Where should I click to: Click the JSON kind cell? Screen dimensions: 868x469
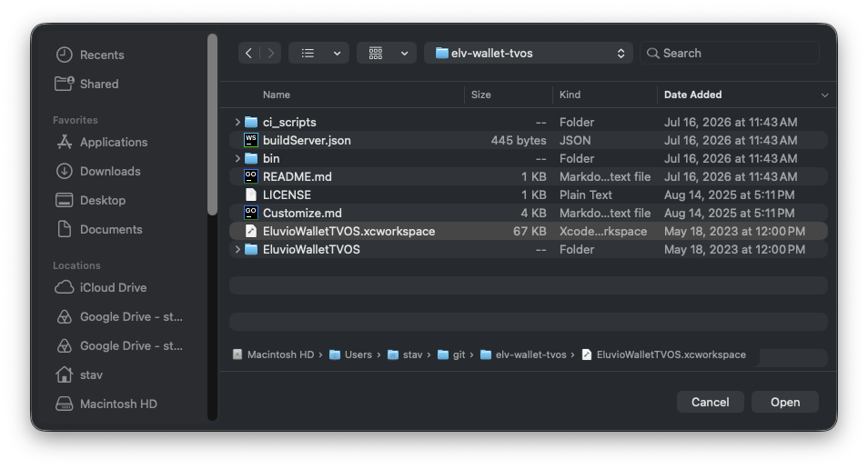pyautogui.click(x=575, y=140)
